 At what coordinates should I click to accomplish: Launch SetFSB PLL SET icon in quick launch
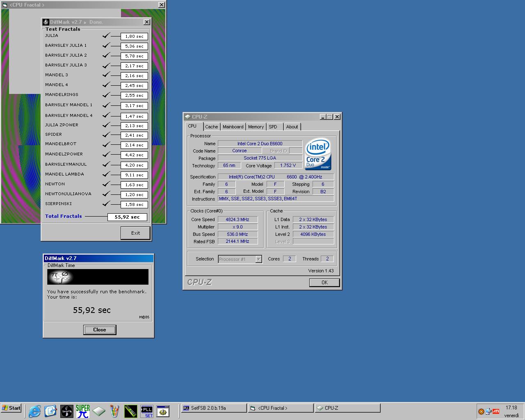147,411
